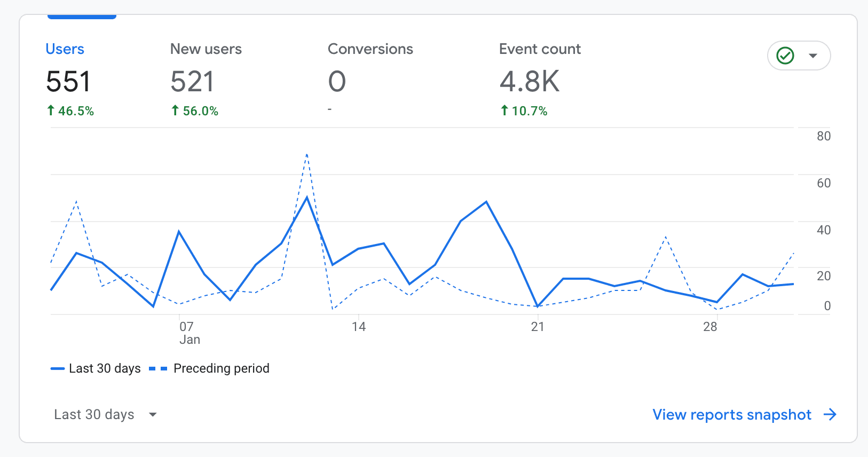Click the Preceding period legend label
The height and width of the screenshot is (457, 868).
coord(221,368)
